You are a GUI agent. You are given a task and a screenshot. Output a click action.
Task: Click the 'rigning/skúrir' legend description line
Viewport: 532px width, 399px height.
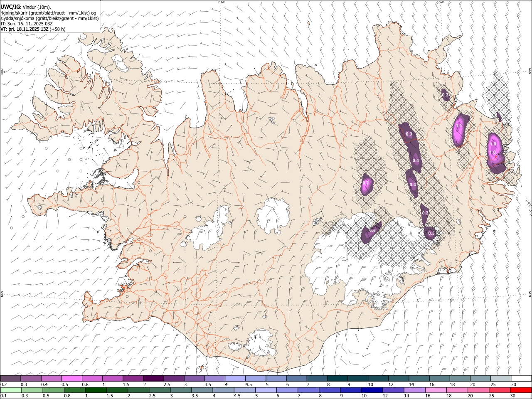[x=48, y=13]
